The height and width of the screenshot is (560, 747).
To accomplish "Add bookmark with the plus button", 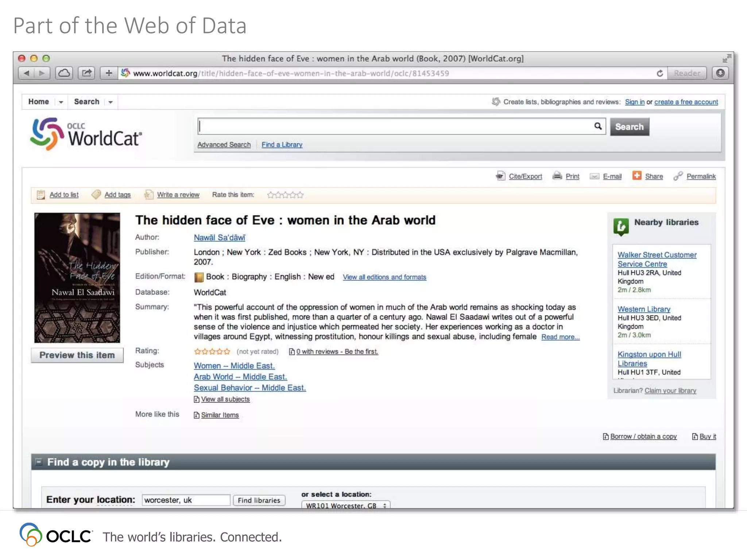I will 109,73.
